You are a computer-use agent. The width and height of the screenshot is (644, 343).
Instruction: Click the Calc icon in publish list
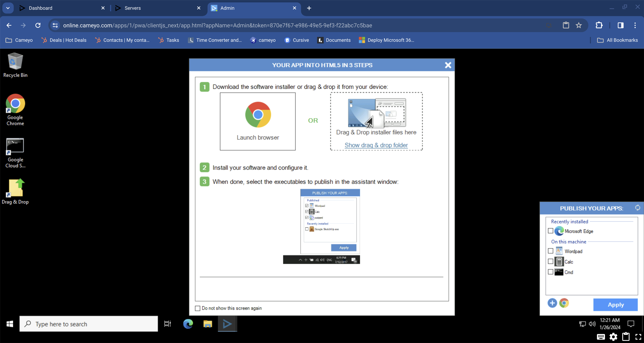559,261
